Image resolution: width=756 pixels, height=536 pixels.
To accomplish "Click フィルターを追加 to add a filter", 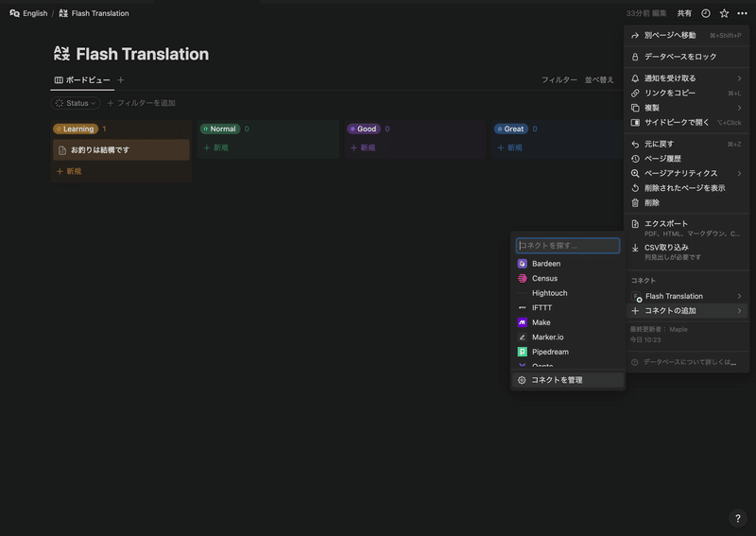I will [141, 103].
